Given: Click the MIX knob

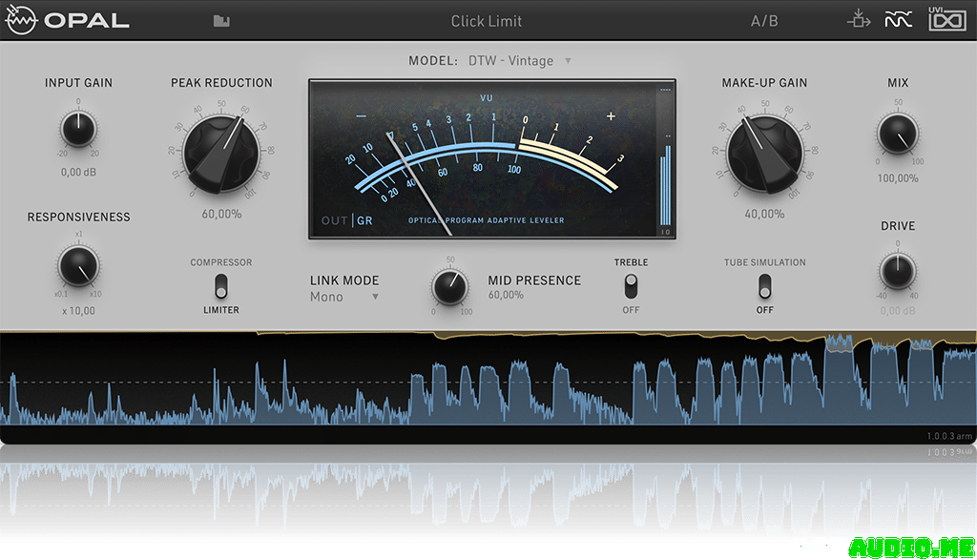Looking at the screenshot, I should click(x=897, y=134).
